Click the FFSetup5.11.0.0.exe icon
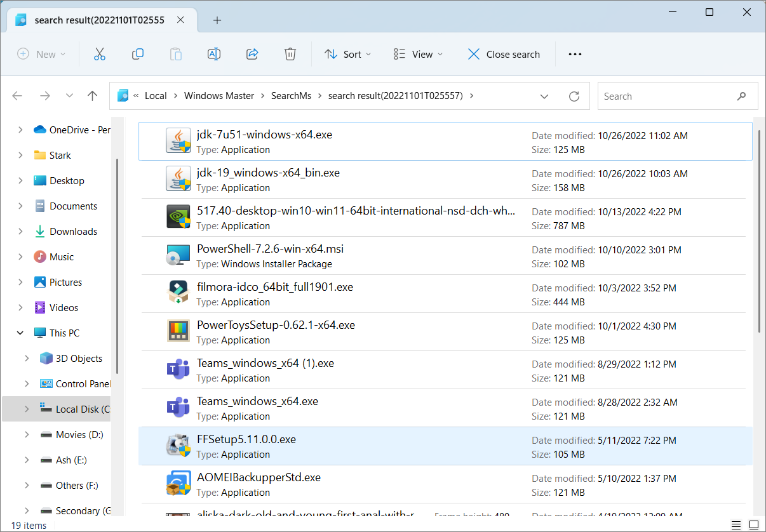766x532 pixels. pos(178,446)
